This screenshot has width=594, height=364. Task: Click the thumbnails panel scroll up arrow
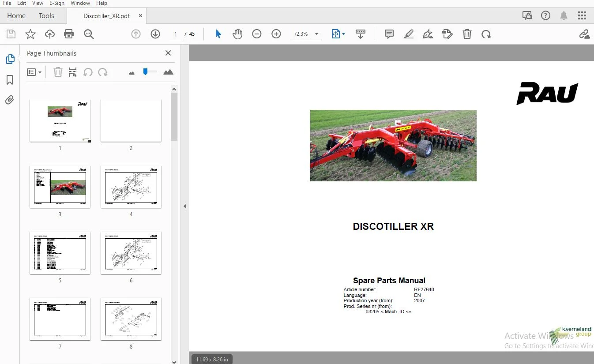(174, 89)
